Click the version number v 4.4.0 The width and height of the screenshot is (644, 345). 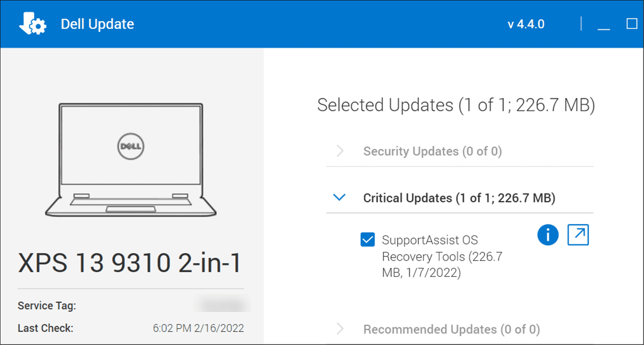526,24
